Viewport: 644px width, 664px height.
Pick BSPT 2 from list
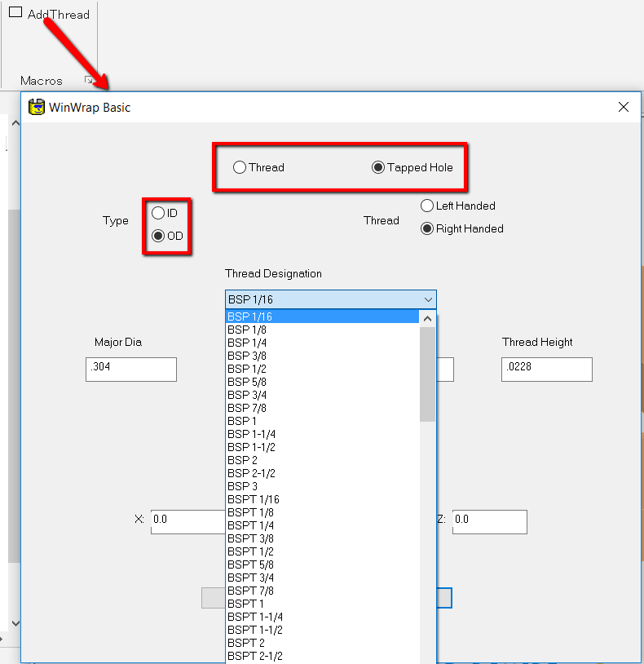click(x=323, y=644)
